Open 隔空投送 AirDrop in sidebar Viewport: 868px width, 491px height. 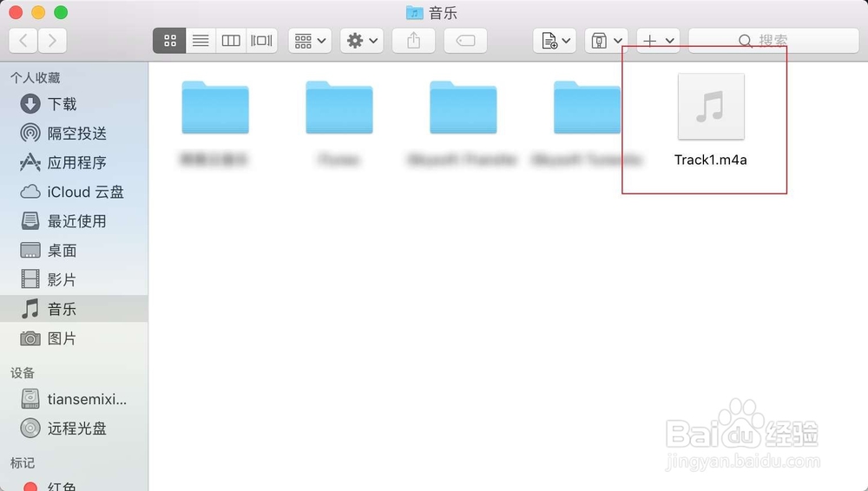coord(74,133)
